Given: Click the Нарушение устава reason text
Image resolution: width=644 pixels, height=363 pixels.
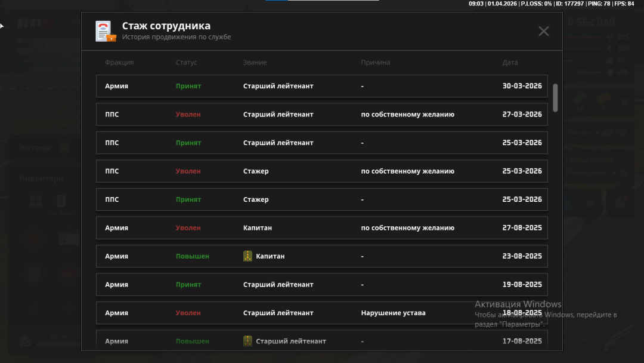Looking at the screenshot, I should click(x=393, y=313).
